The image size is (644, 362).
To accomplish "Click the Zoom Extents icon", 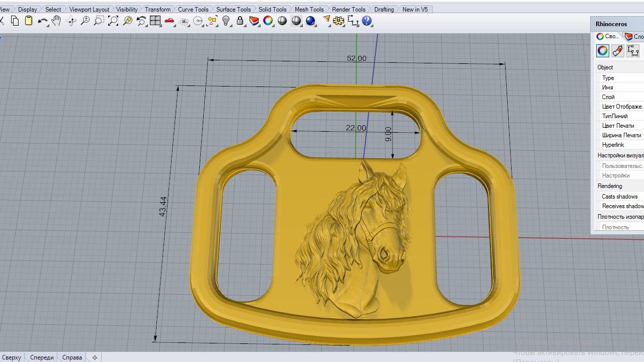I will (x=113, y=21).
